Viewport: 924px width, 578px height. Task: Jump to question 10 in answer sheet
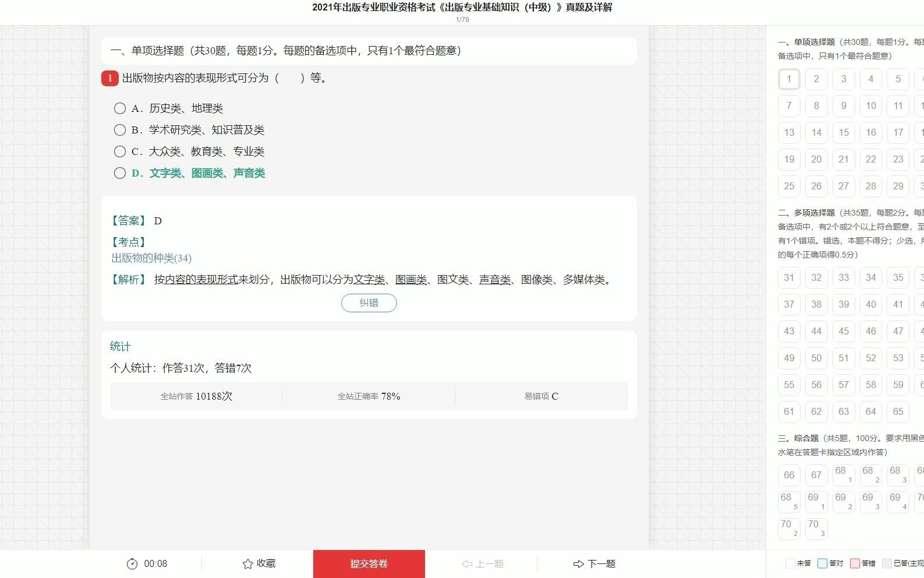pos(871,106)
